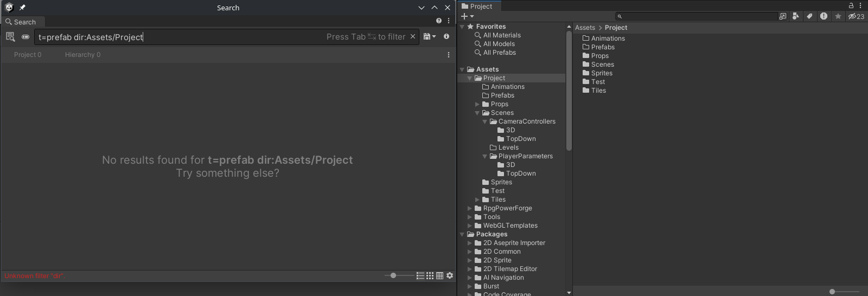Expand the RpgPowerForge folder
The width and height of the screenshot is (868, 296).
(470, 208)
